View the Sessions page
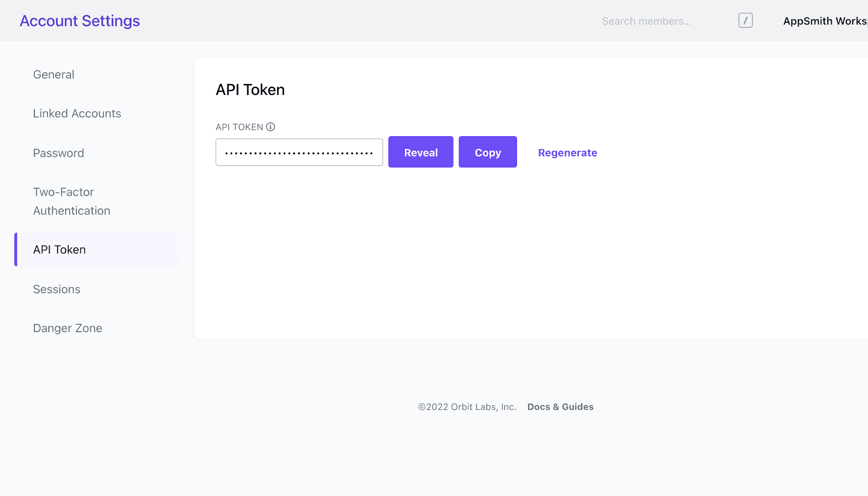The width and height of the screenshot is (868, 496). tap(57, 289)
